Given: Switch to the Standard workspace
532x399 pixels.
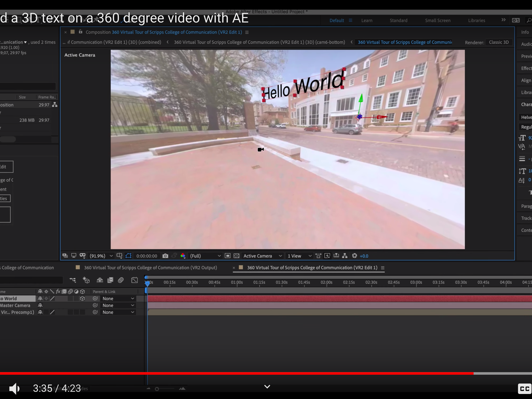Looking at the screenshot, I should tap(398, 20).
